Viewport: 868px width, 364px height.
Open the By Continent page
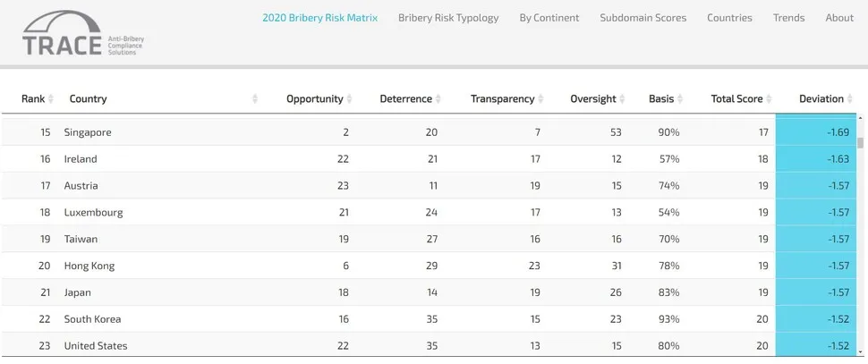549,18
